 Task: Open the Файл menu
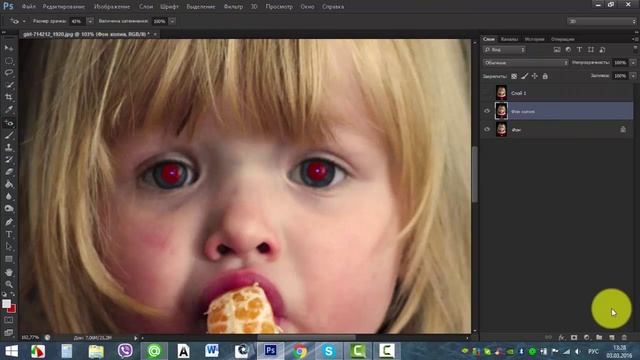coord(29,7)
